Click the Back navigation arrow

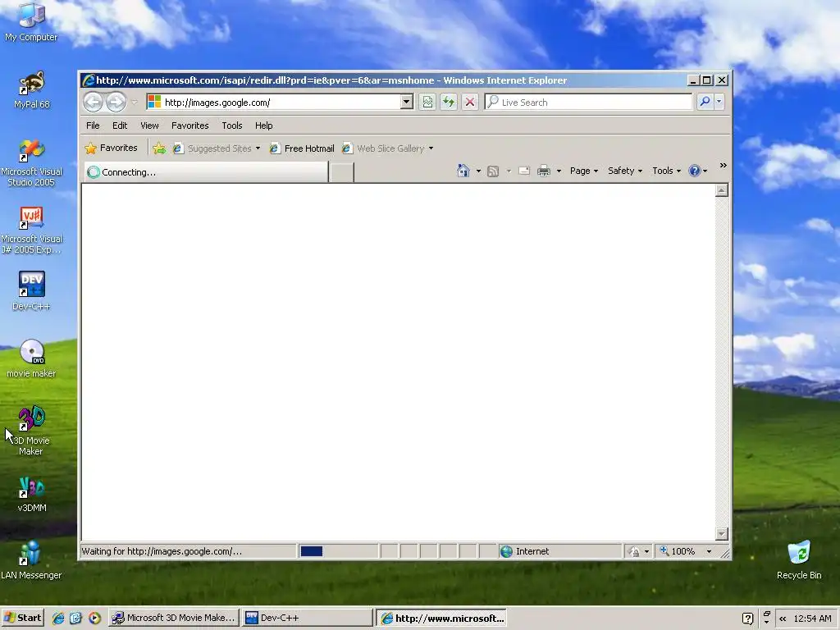click(93, 102)
